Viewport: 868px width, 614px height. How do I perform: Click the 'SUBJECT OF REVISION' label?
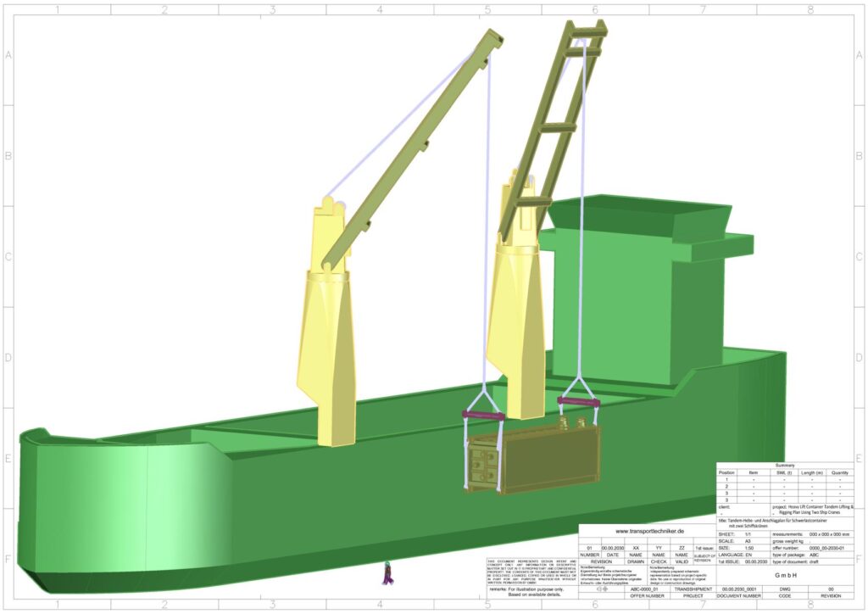704,557
